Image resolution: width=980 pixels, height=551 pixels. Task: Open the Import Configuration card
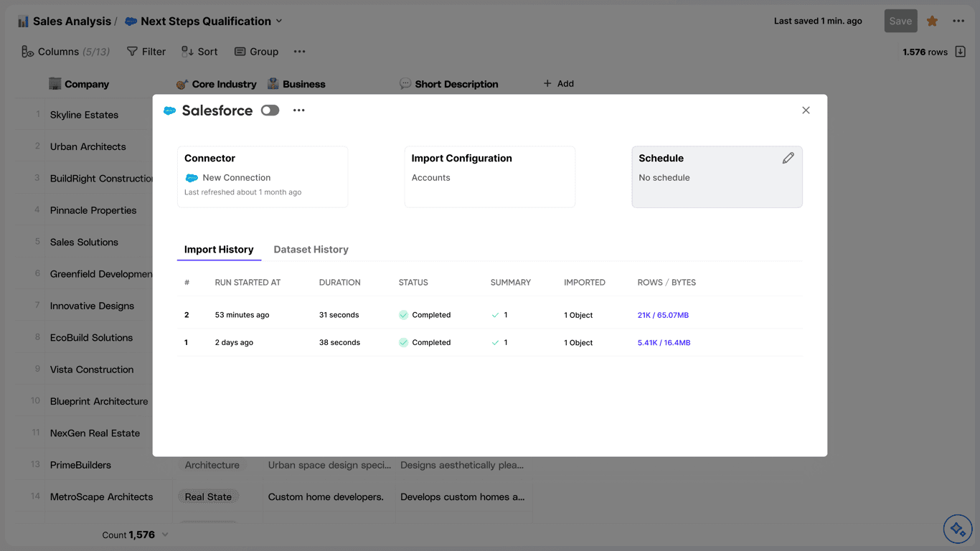490,177
